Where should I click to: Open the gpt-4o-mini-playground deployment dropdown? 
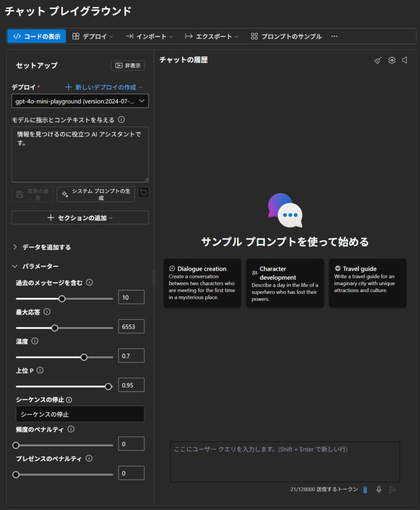(x=80, y=101)
